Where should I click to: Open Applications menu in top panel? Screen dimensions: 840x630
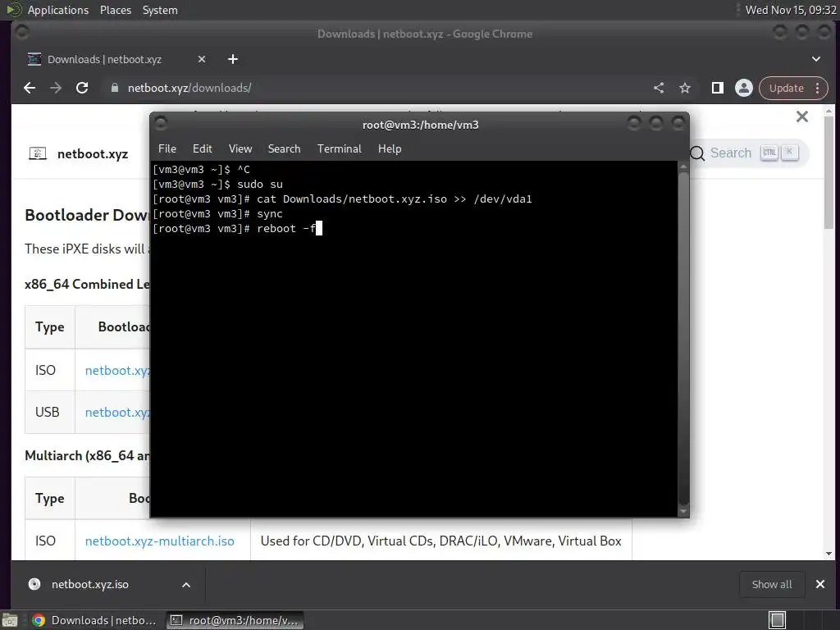pyautogui.click(x=58, y=10)
